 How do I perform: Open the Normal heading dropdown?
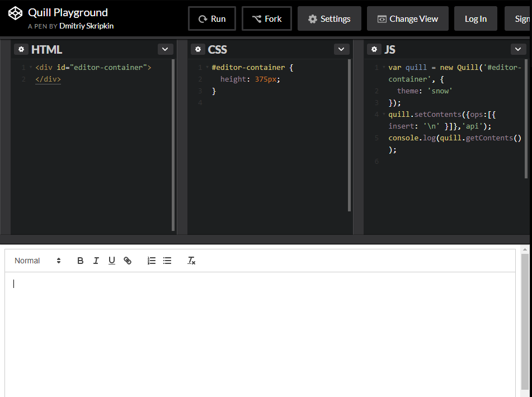click(x=37, y=261)
